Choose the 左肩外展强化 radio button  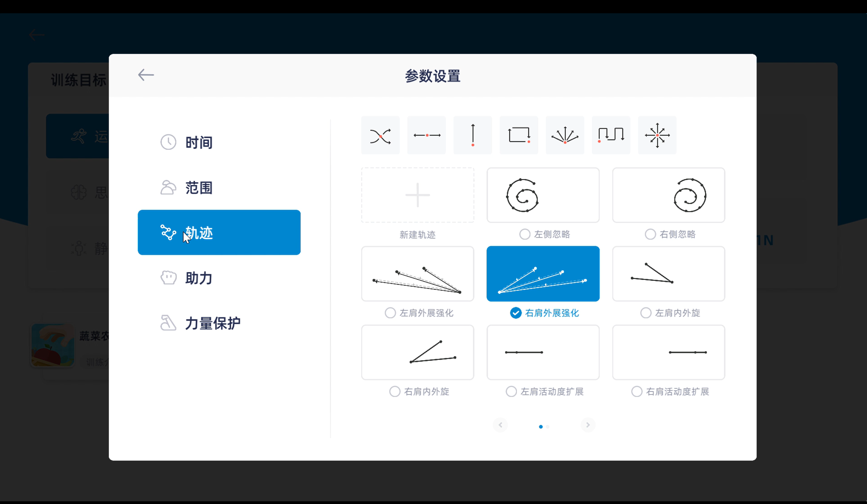coord(390,313)
